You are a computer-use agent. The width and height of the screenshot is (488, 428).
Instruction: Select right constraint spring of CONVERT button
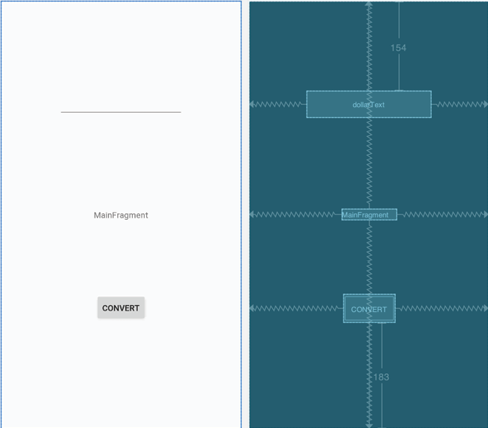click(x=442, y=308)
